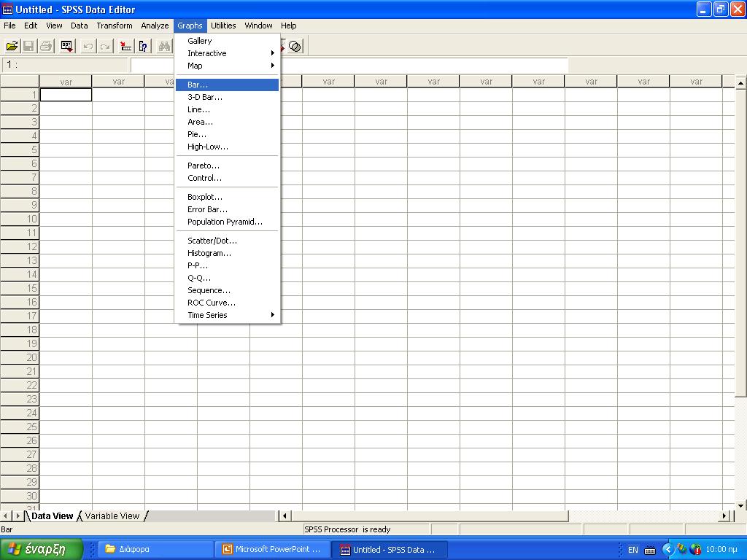The width and height of the screenshot is (747, 560).
Task: Click the keyboard icon in the taskbar
Action: point(650,550)
